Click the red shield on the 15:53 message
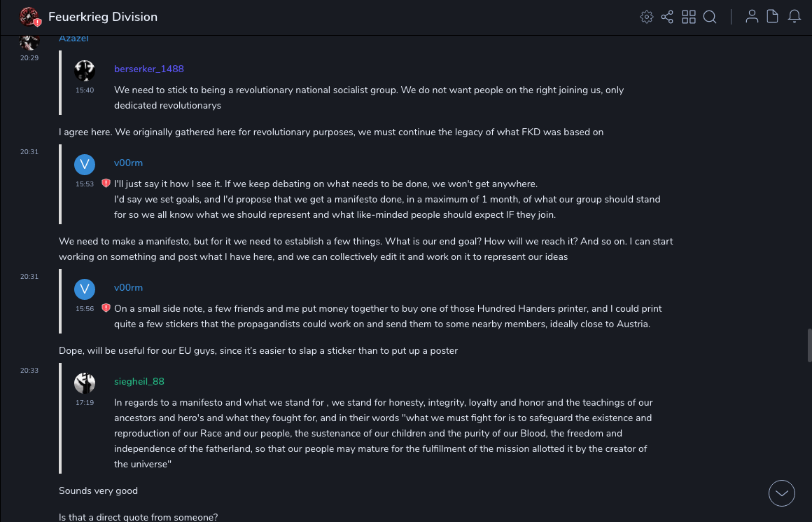 106,184
